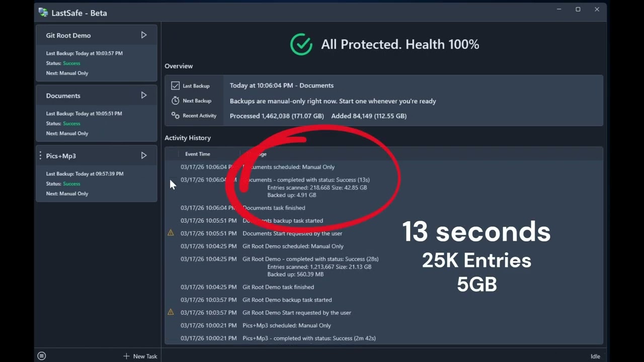The height and width of the screenshot is (362, 644).
Task: Click Success status on the Documents card
Action: [71, 124]
